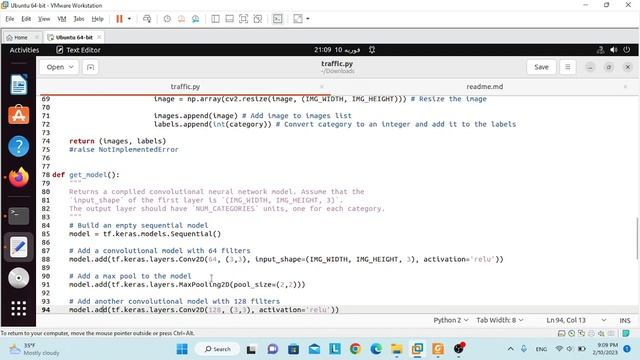Image resolution: width=640 pixels, height=360 pixels.
Task: Switch to the readme.md document tab
Action: (x=484, y=87)
